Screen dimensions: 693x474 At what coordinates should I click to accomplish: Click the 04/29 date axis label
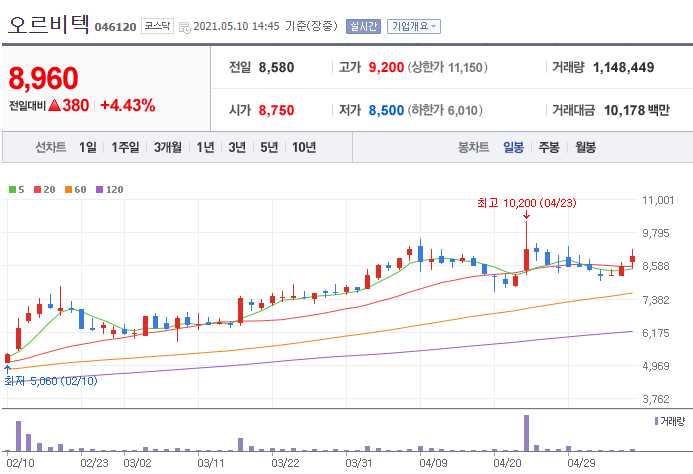tap(581, 463)
